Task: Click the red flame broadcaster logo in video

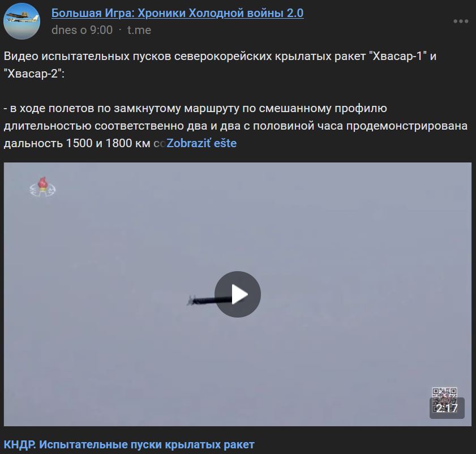Action: click(42, 187)
